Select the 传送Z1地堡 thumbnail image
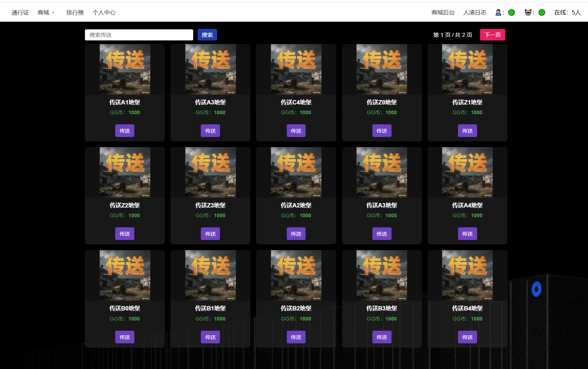Image resolution: width=588 pixels, height=369 pixels. (x=467, y=69)
